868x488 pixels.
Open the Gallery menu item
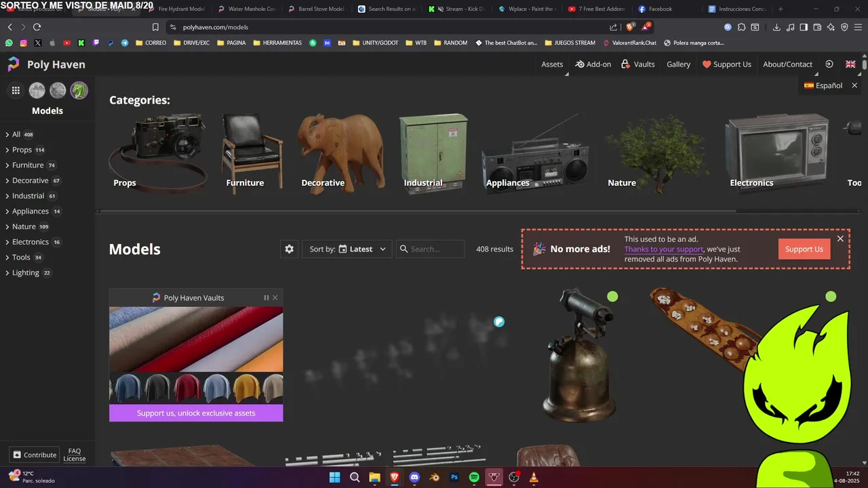click(x=678, y=64)
